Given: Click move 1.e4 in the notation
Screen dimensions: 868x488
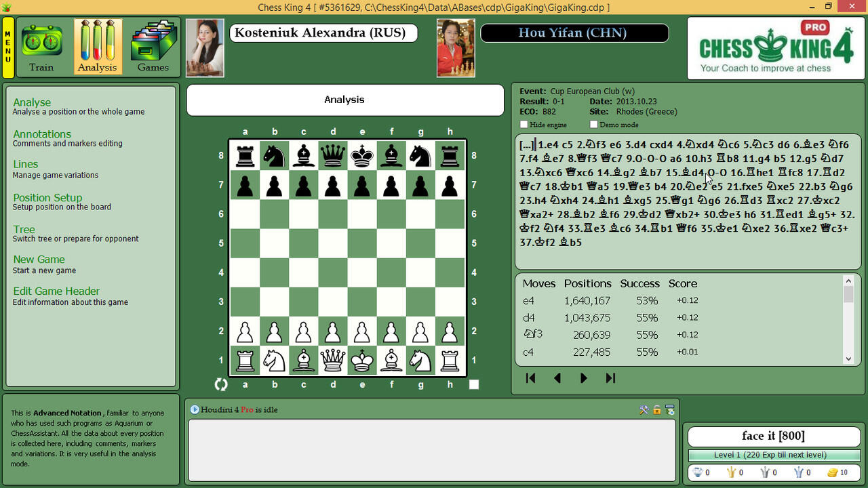Looking at the screenshot, I should [549, 144].
